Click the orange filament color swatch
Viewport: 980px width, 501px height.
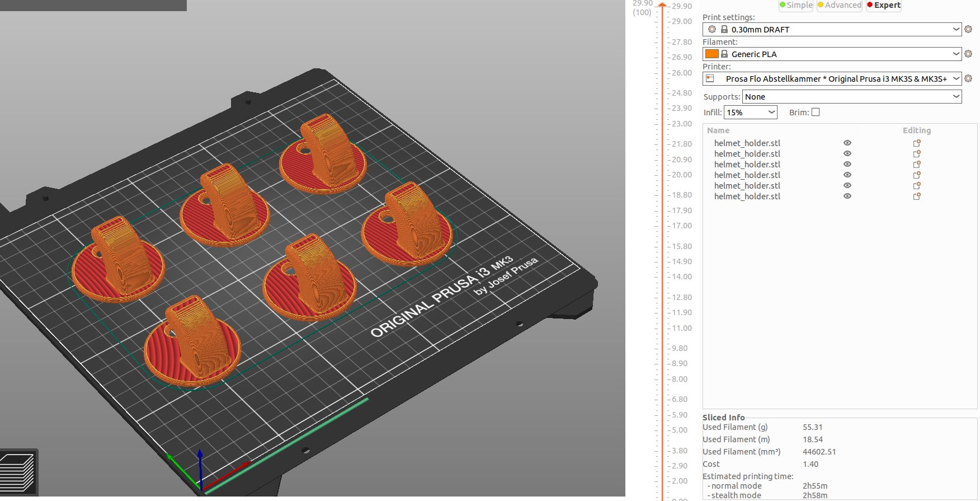pyautogui.click(x=712, y=54)
